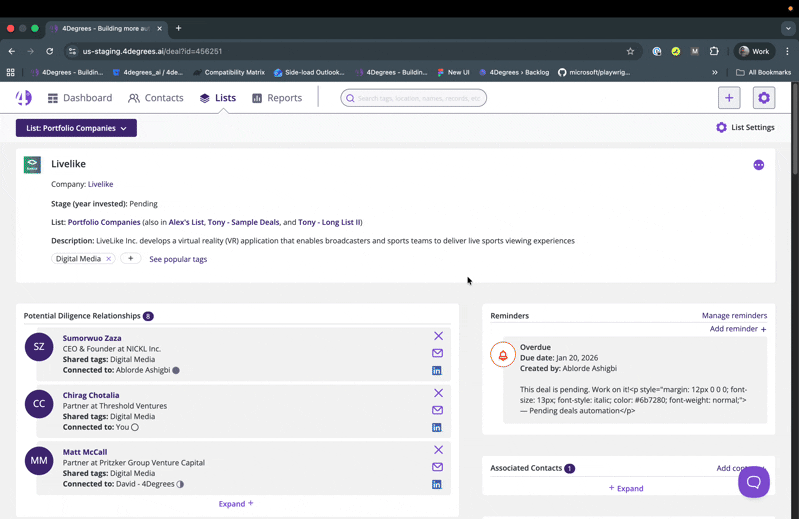Open Alex's List link

(x=186, y=222)
